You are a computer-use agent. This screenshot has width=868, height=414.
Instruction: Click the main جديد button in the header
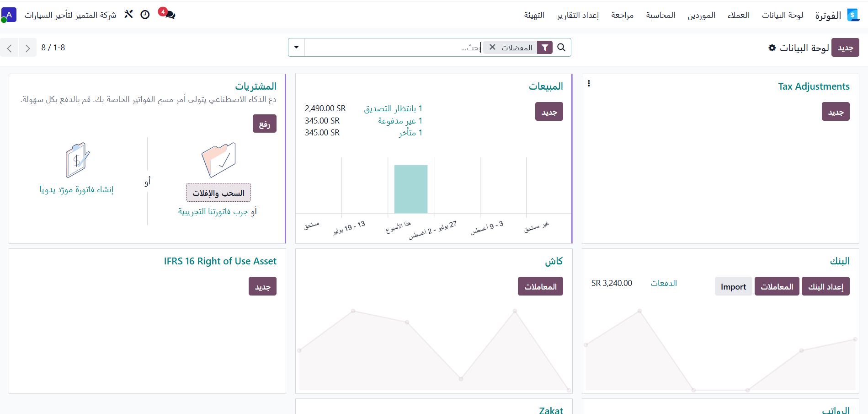(x=845, y=48)
